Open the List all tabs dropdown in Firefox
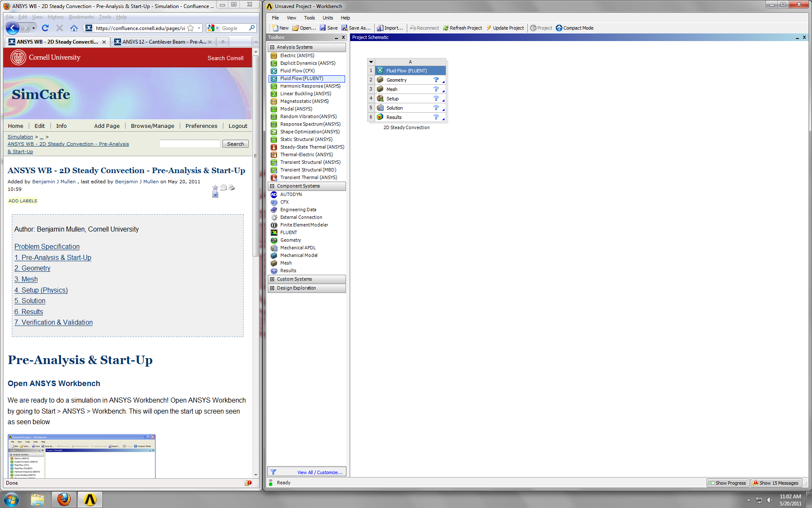Image resolution: width=812 pixels, height=508 pixels. pyautogui.click(x=255, y=42)
